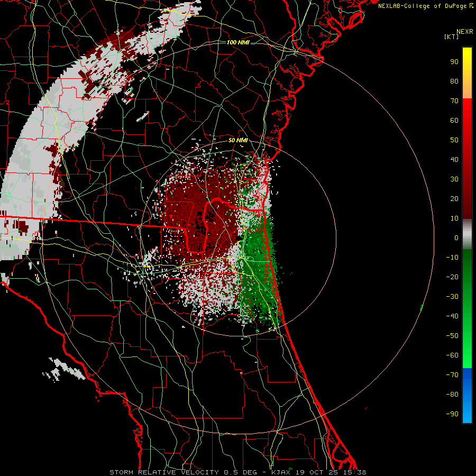
Task: Click the 30 value on velocity scale
Action: tap(454, 179)
